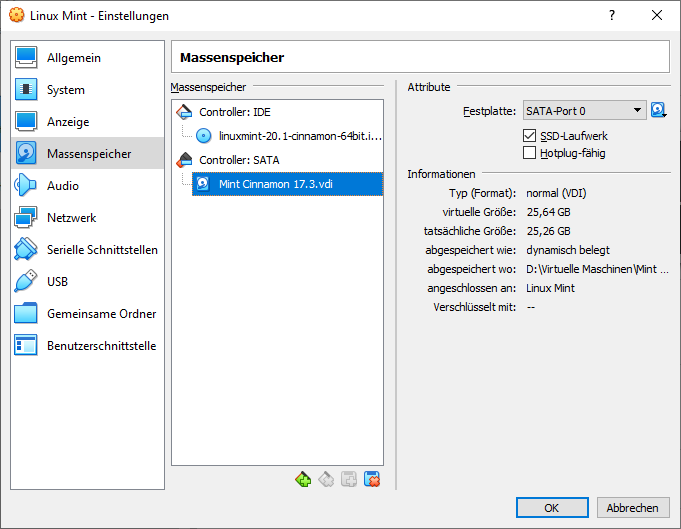Select Mint Cinnamon 17.3.vdi disk entry

point(287,184)
